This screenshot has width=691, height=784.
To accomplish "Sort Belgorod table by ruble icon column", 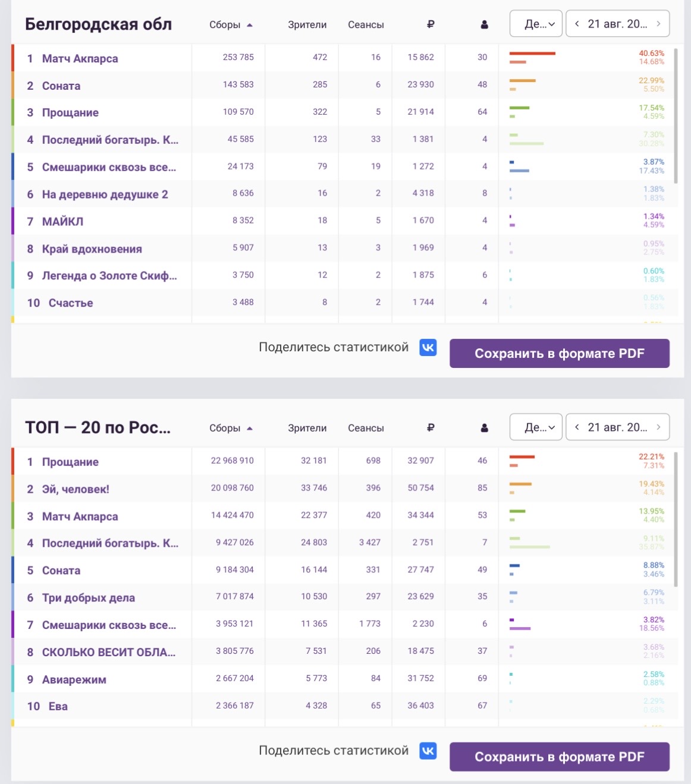I will [431, 24].
